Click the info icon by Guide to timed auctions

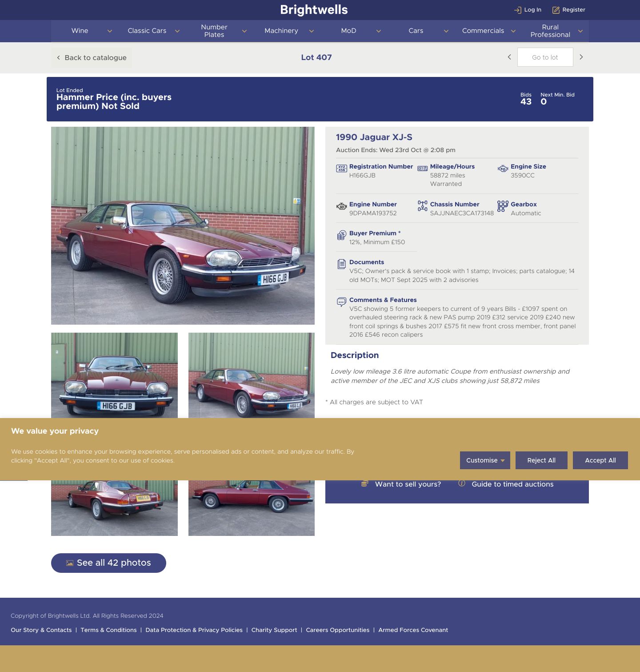click(x=462, y=483)
